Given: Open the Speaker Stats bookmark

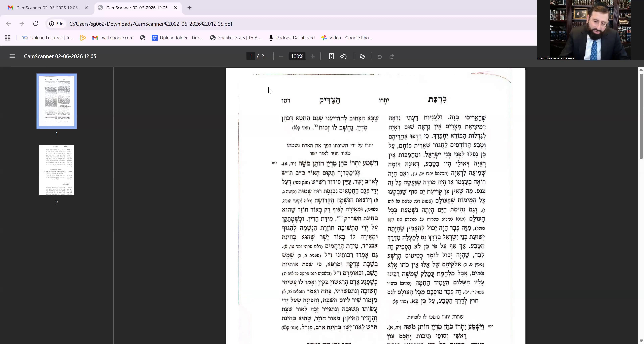Looking at the screenshot, I should (235, 38).
